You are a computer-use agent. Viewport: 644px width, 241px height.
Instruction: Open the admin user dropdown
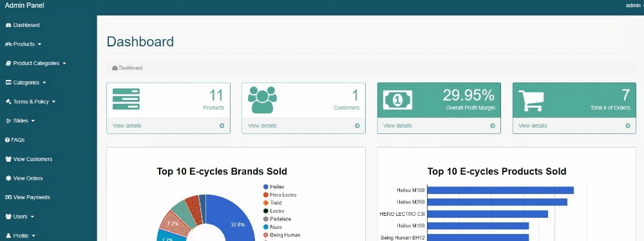[x=634, y=5]
